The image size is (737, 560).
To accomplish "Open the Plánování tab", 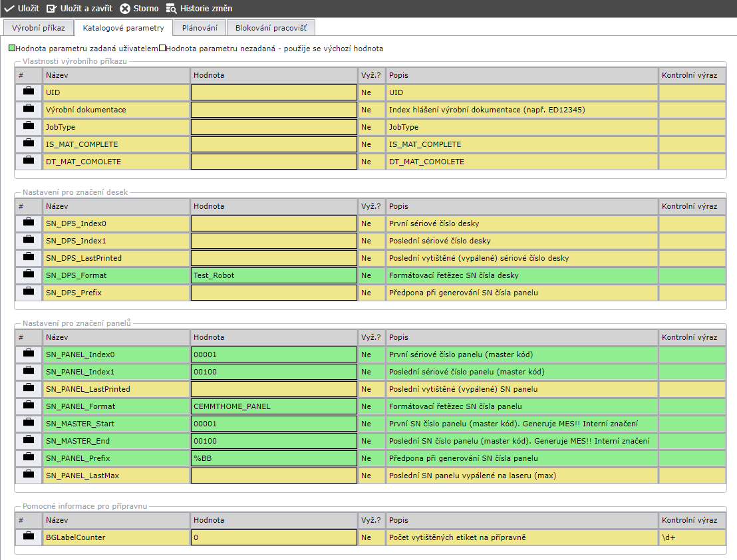I will [200, 28].
